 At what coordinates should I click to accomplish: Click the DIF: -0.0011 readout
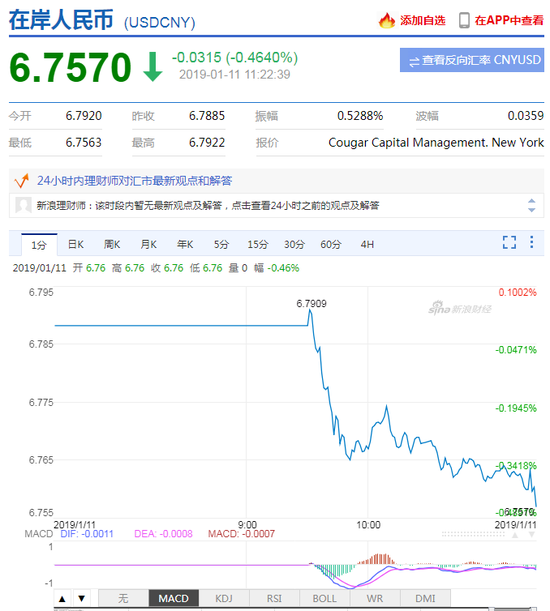coord(87,533)
